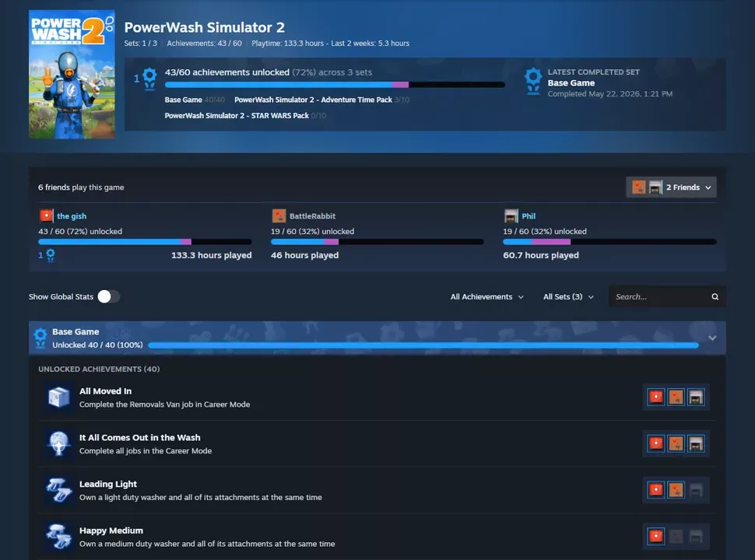Collapse the Base Game set chevron

(712, 338)
